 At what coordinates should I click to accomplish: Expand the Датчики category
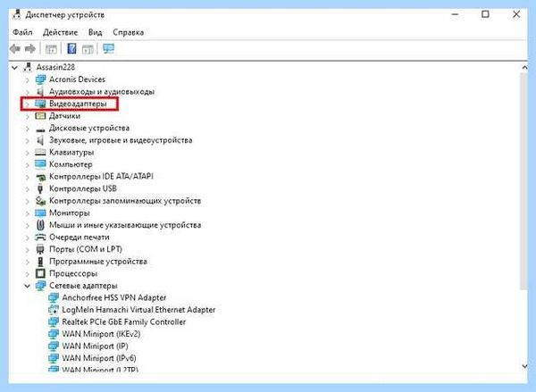tap(28, 116)
